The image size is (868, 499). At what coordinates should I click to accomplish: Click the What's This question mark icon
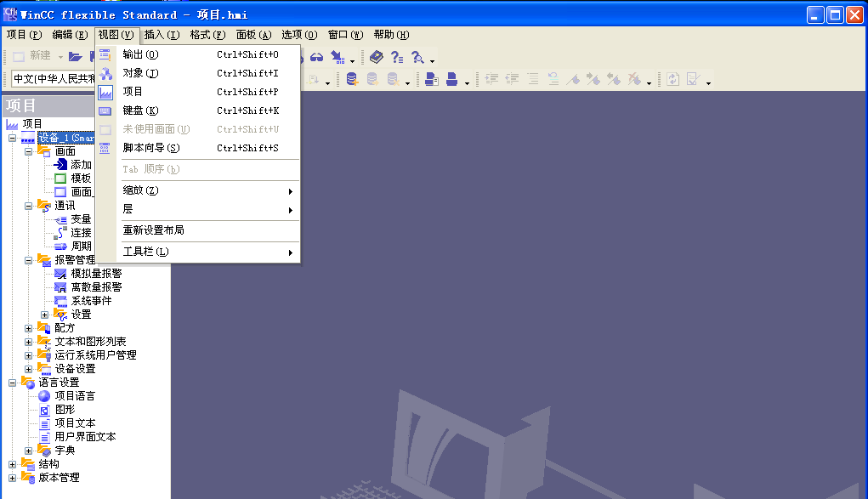(397, 57)
